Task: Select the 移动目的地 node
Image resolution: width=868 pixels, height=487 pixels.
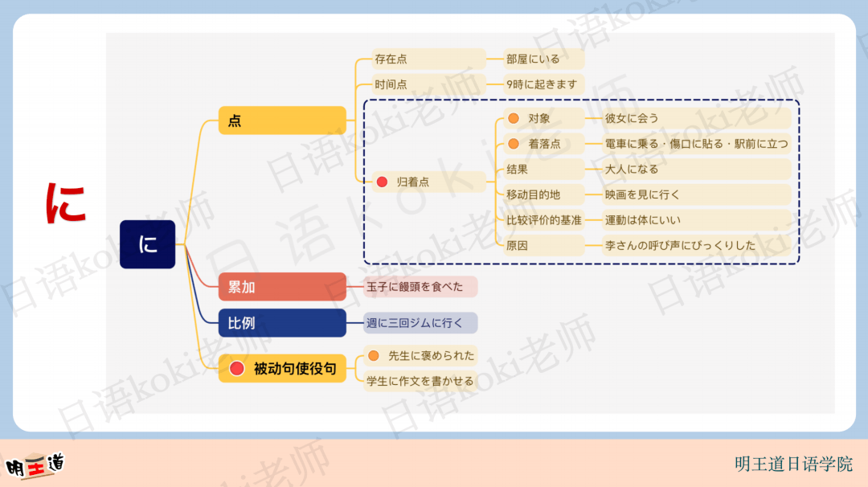Action: click(x=543, y=194)
